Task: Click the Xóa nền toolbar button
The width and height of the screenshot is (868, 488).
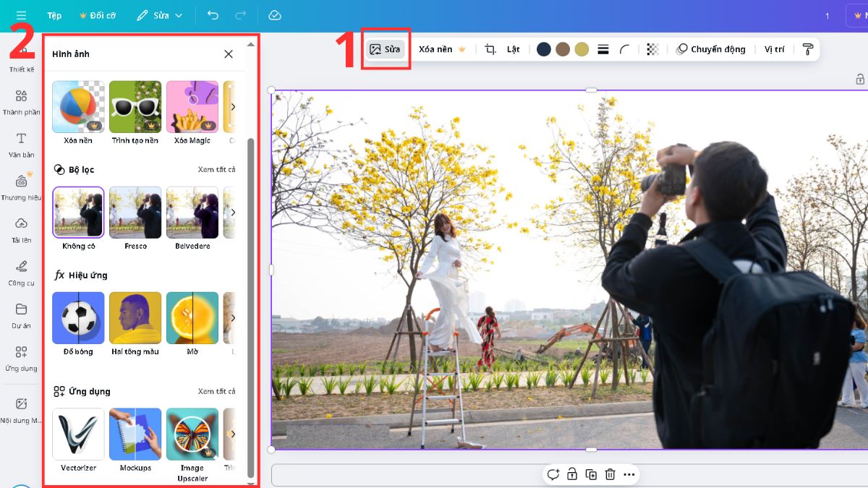Action: [441, 49]
